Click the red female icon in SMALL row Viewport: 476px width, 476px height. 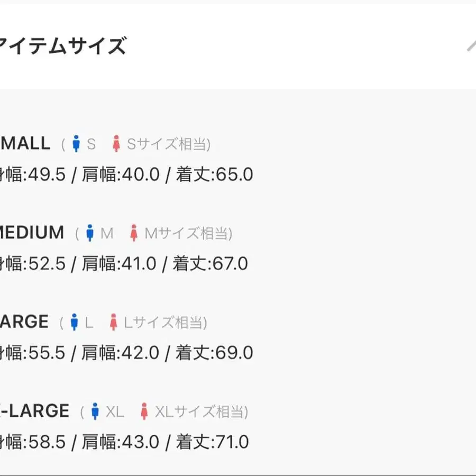coord(116,143)
